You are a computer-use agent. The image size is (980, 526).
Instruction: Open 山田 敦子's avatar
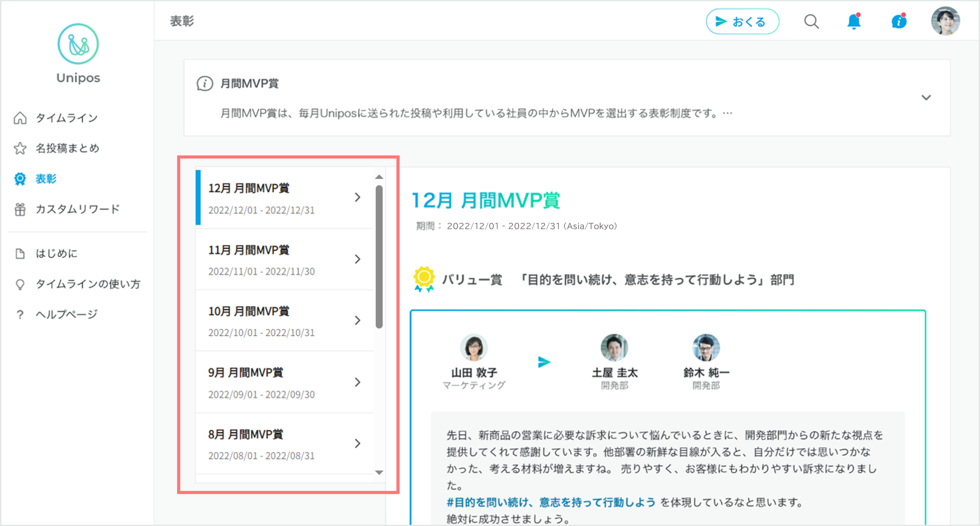pos(474,347)
